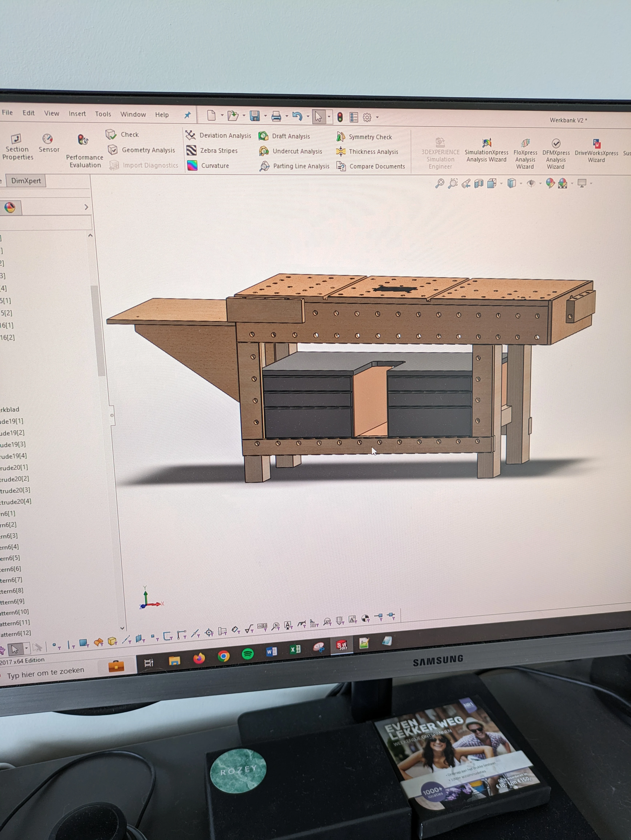This screenshot has height=840, width=631.
Task: Open dropdown arrow next to Save
Action: (265, 116)
